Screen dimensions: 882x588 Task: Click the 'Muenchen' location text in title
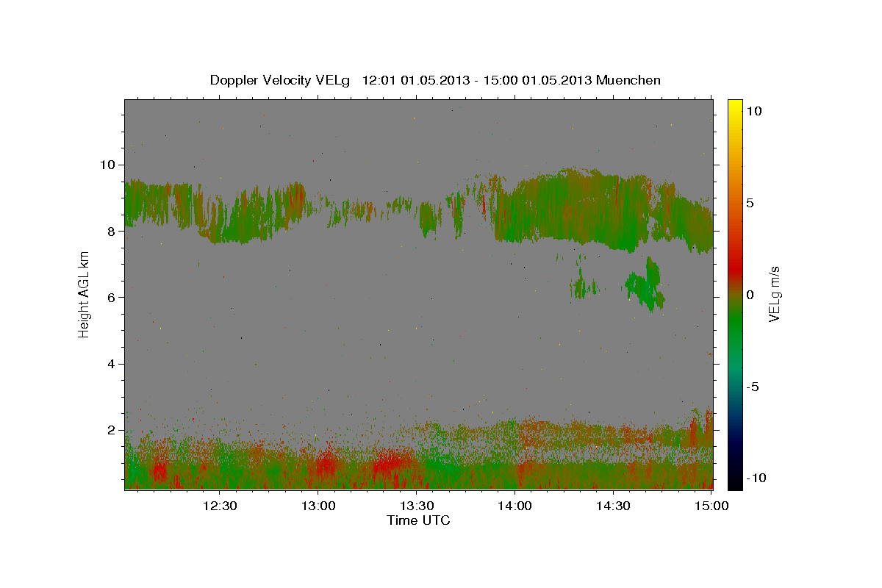coord(628,80)
